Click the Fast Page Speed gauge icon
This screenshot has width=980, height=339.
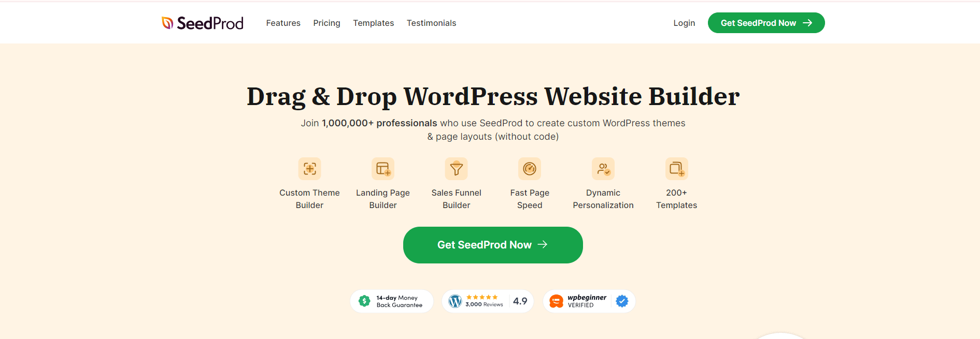click(x=530, y=169)
